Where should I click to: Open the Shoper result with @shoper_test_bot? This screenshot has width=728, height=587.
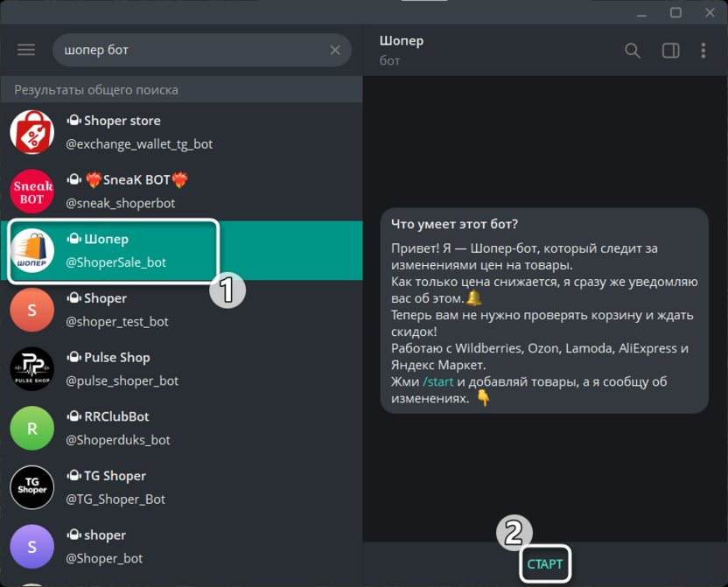pyautogui.click(x=181, y=310)
